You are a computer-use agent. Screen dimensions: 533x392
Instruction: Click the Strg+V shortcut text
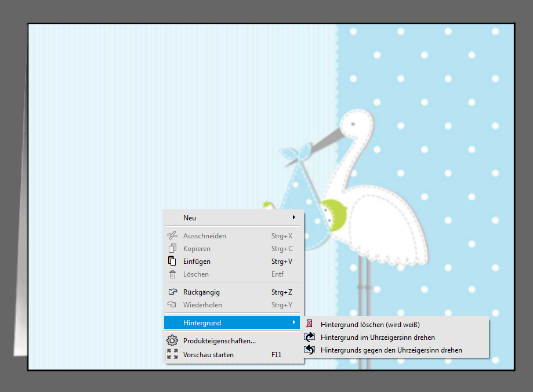coord(282,262)
